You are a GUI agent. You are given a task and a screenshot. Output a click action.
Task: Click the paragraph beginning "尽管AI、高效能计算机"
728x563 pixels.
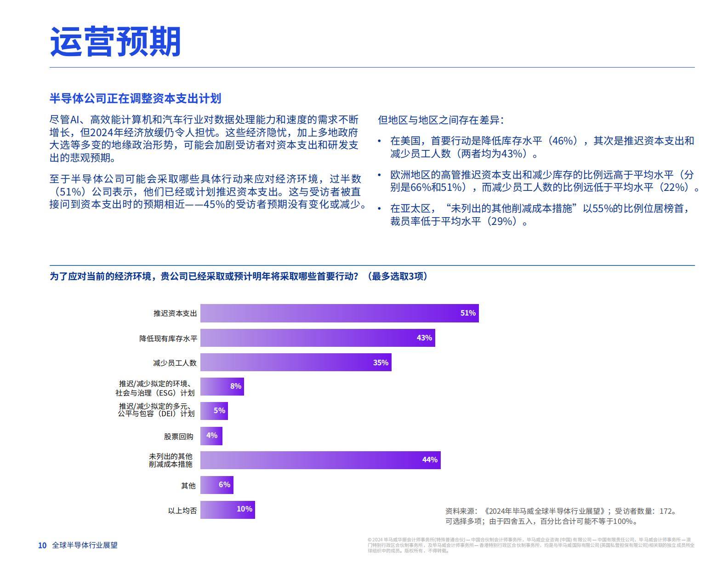click(204, 139)
